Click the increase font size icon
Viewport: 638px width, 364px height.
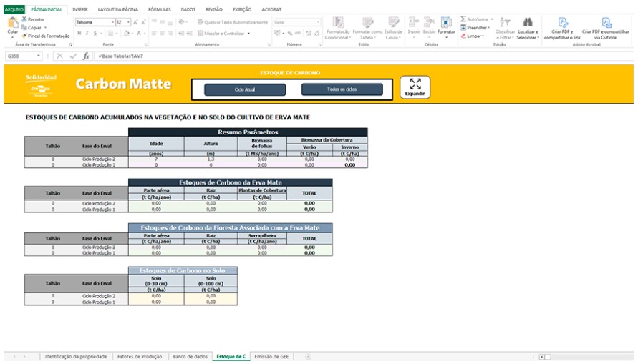(135, 22)
